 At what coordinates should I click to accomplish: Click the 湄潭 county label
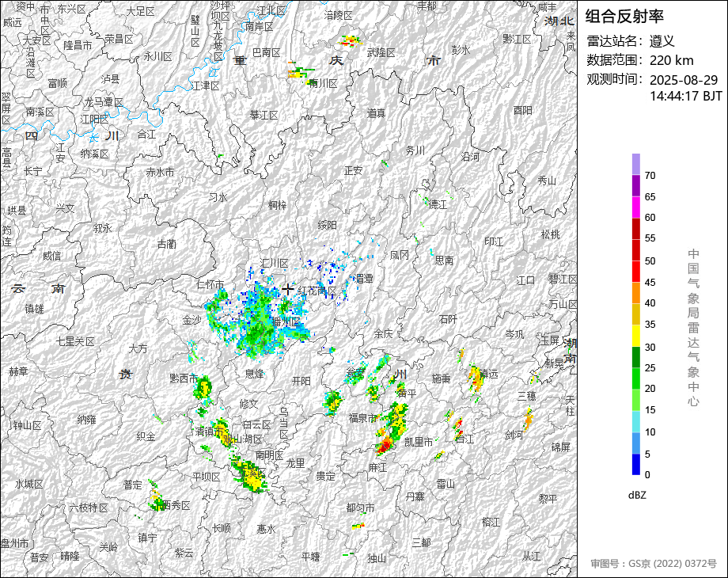pyautogui.click(x=364, y=279)
